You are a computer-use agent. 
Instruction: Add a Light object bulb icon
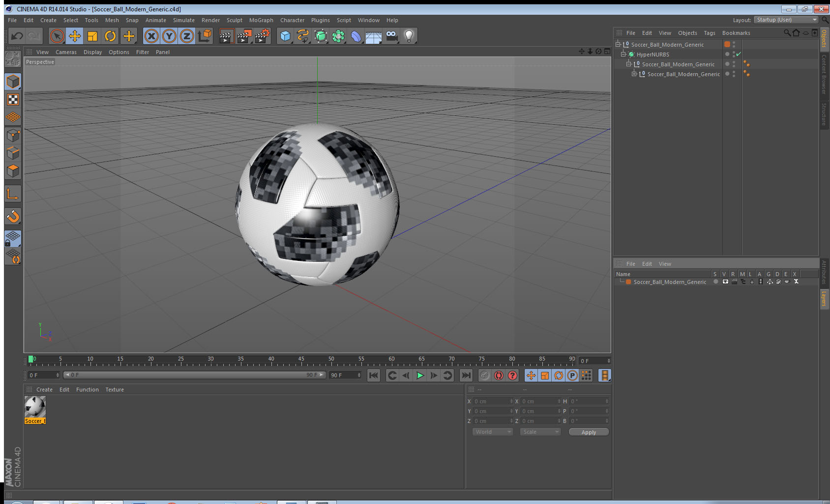coord(409,36)
